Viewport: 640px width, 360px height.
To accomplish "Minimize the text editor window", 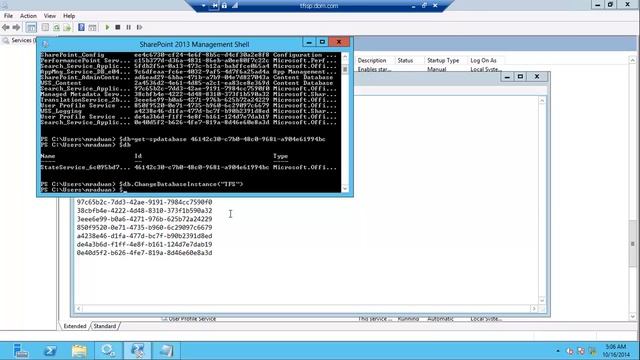I will click(507, 76).
